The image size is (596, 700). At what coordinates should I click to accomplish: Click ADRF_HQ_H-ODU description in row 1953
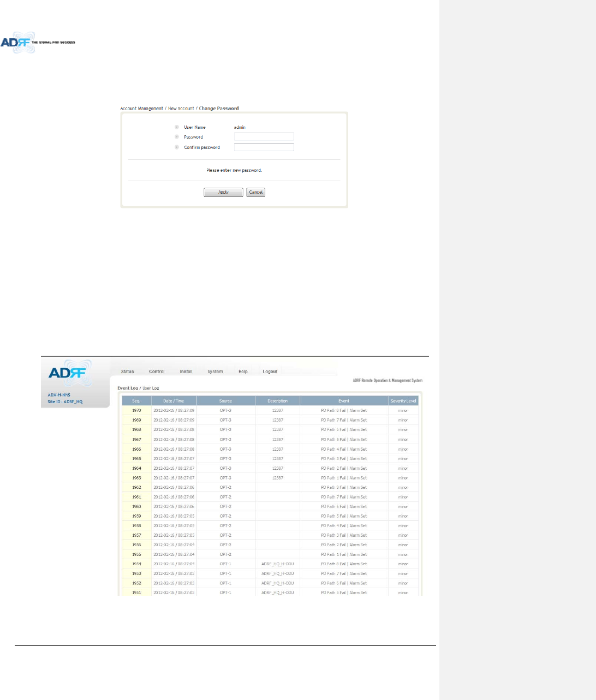(277, 573)
